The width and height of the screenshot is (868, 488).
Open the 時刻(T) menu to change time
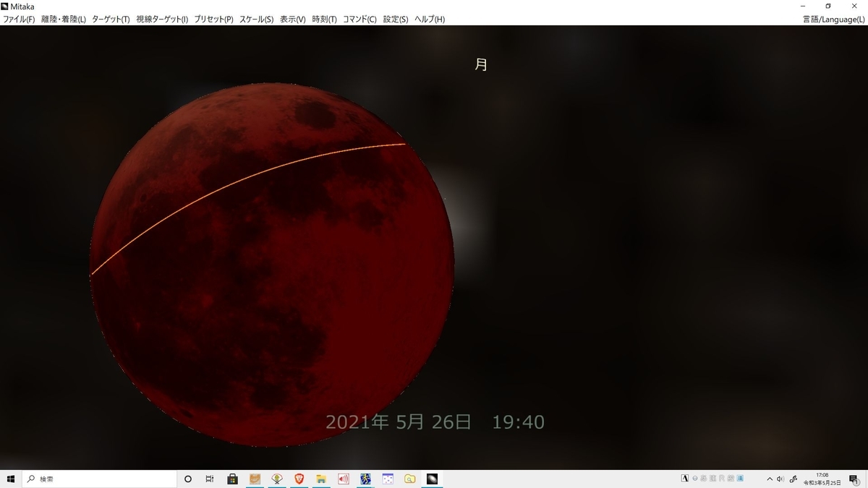click(323, 20)
